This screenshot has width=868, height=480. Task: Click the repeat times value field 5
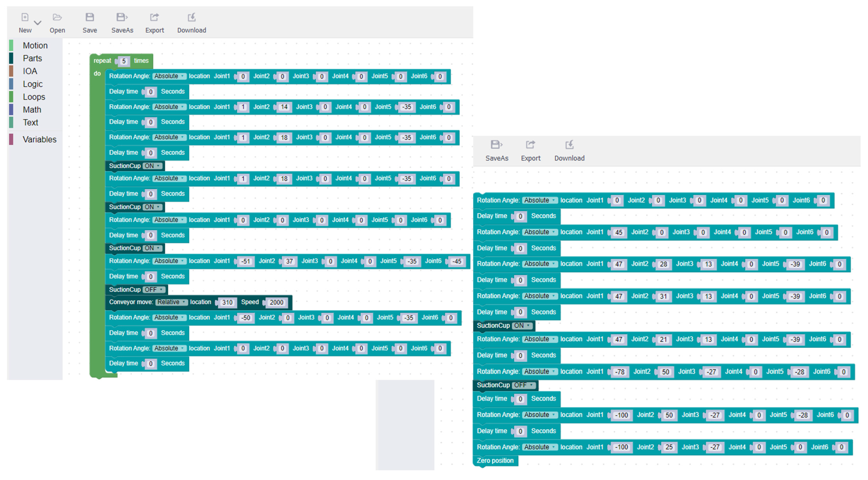pyautogui.click(x=124, y=61)
